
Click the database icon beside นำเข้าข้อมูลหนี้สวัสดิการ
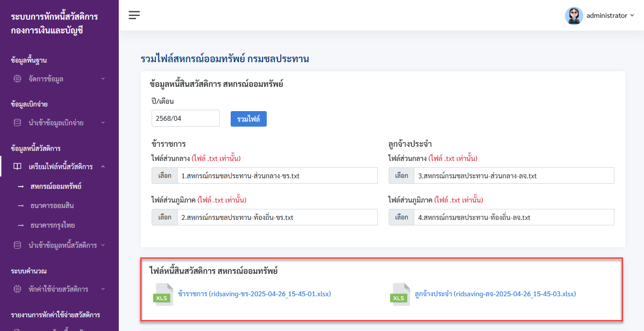17,245
